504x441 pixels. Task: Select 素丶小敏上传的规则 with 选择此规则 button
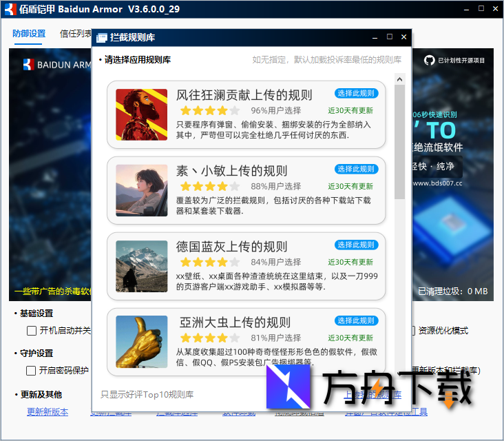point(356,169)
